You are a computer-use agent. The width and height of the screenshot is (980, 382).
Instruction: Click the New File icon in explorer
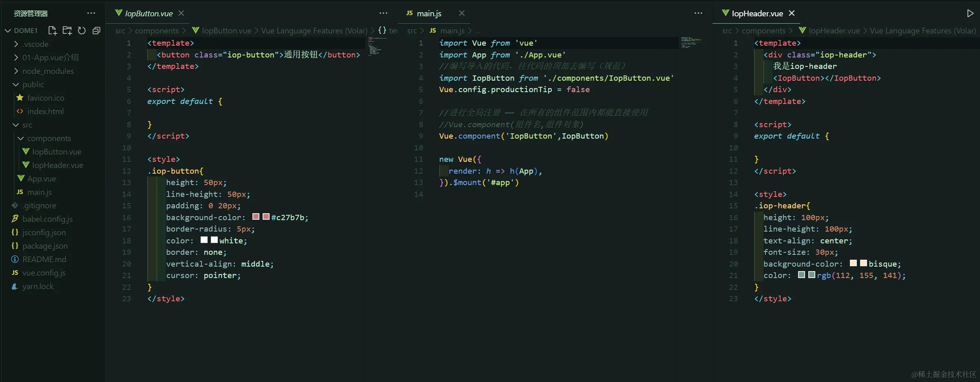(x=53, y=31)
